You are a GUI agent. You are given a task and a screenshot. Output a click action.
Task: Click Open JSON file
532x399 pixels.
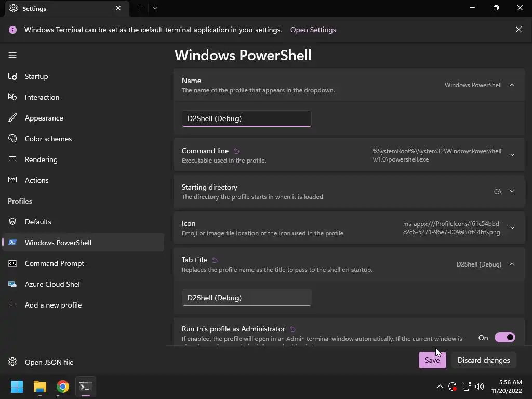tap(83, 362)
